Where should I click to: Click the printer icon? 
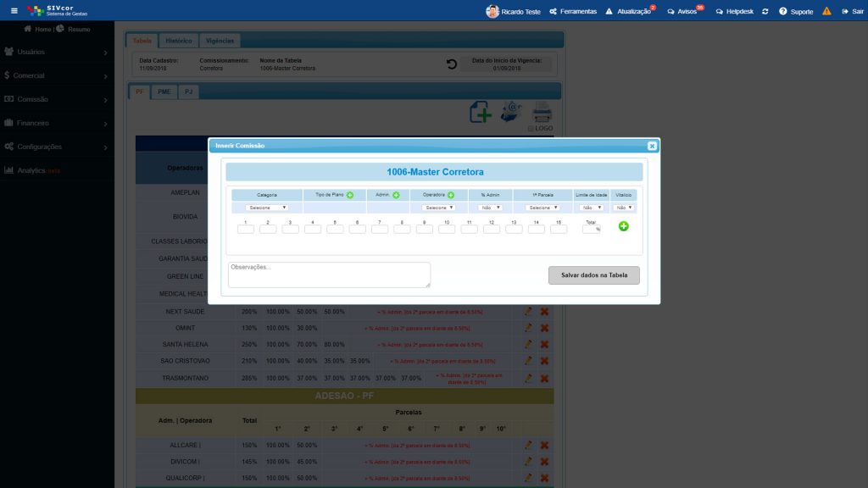click(542, 112)
